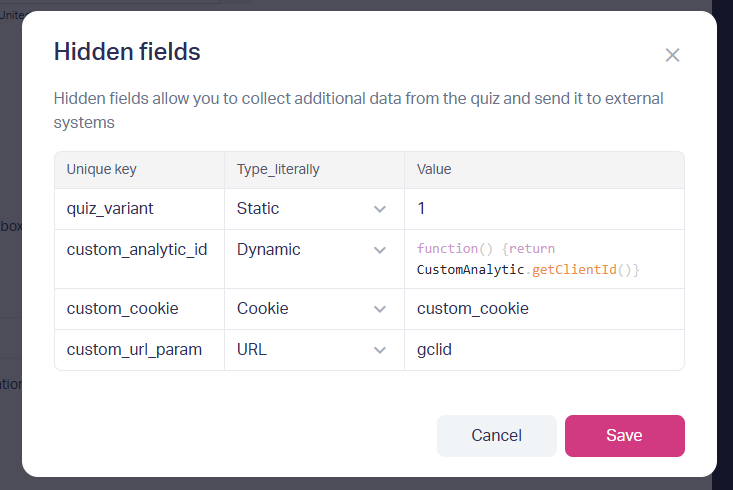Click the custom_cookie value field
The image size is (733, 490).
click(x=543, y=309)
